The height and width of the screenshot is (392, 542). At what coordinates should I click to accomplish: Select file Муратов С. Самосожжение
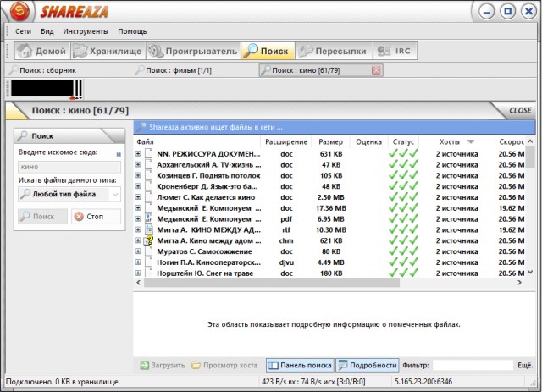coord(204,251)
